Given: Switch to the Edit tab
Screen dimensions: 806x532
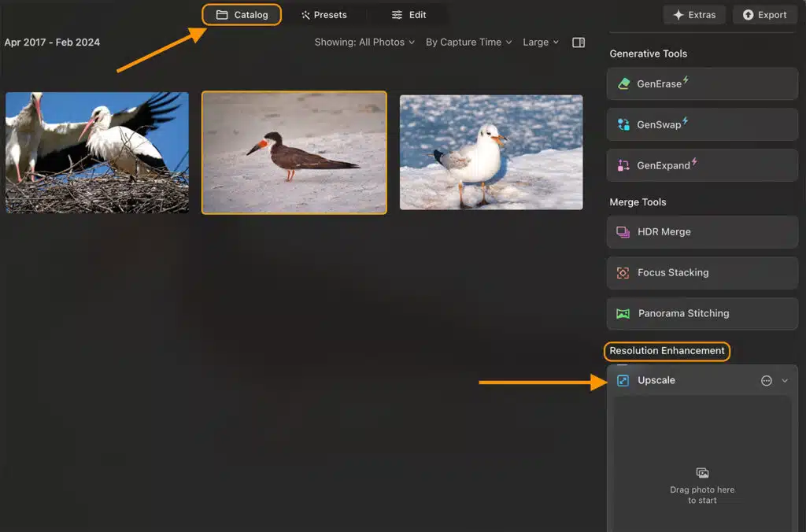Looking at the screenshot, I should tap(409, 15).
